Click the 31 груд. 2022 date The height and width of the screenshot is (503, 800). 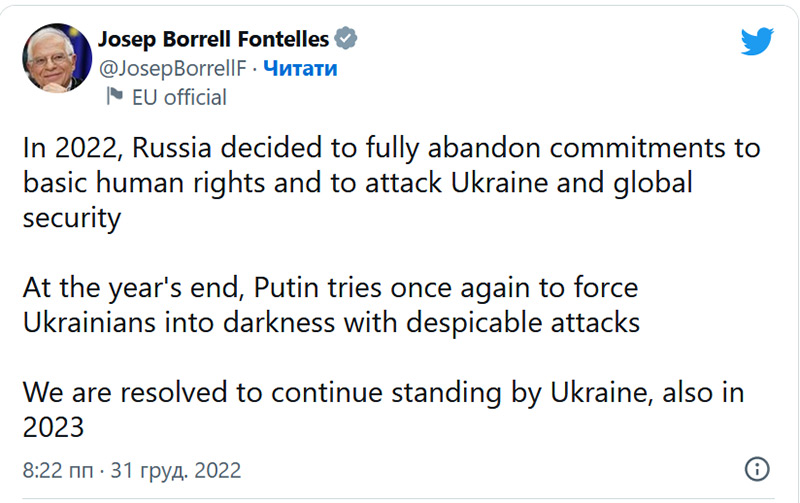175,469
